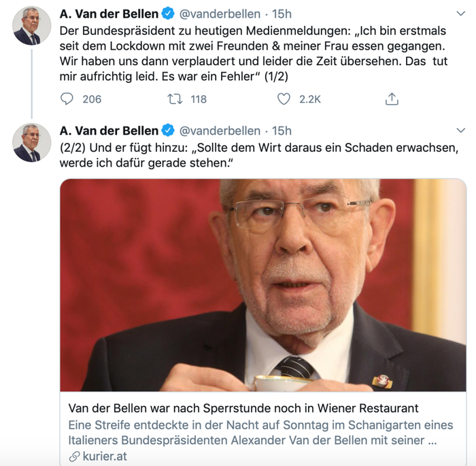
Task: Open the article preview photo with teacup
Action: point(262,285)
